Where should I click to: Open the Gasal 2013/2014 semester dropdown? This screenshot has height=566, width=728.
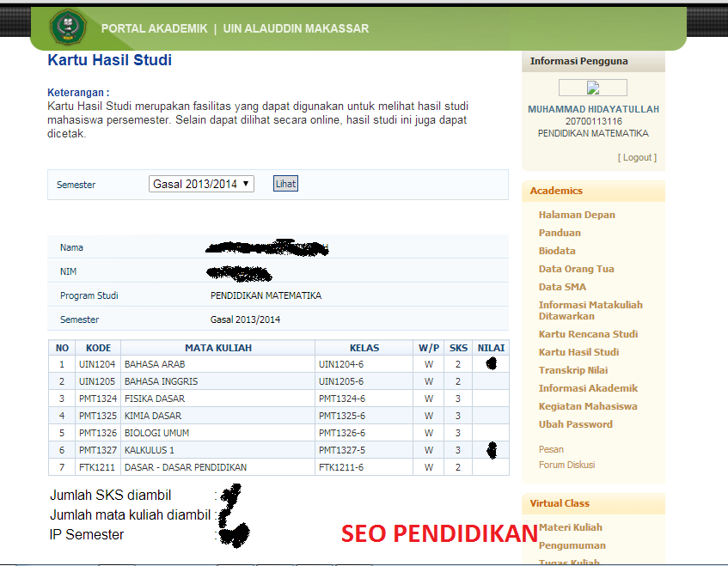point(201,183)
